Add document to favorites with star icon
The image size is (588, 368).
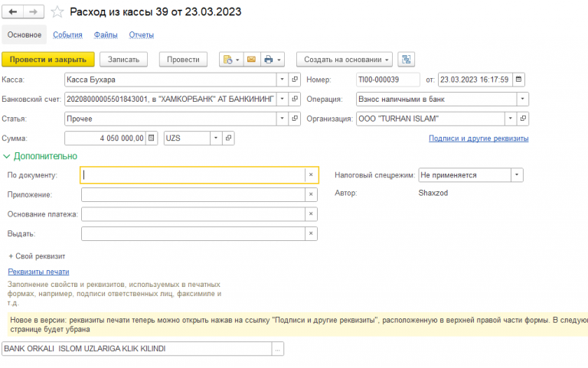pos(57,12)
